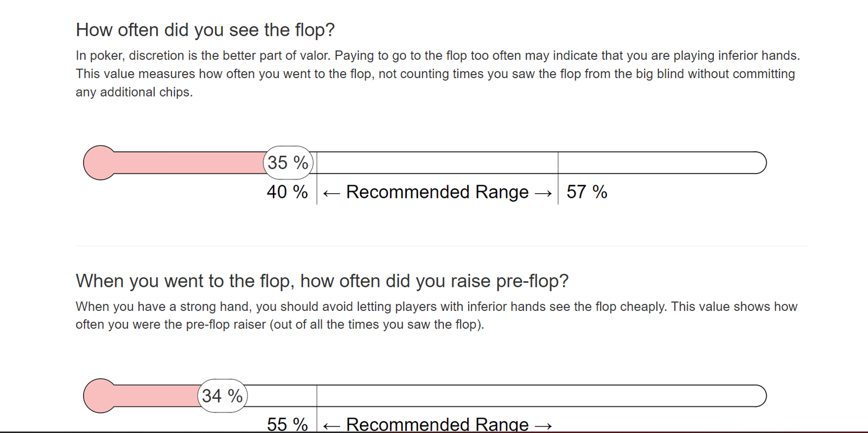
Task: Click the Recommended Range label under the 34 % gauge
Action: tap(437, 424)
